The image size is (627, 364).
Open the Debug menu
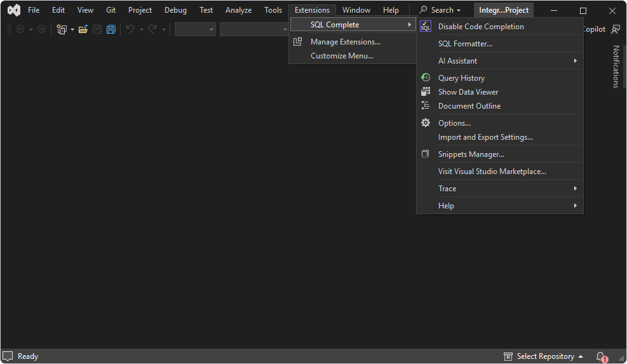pos(175,10)
